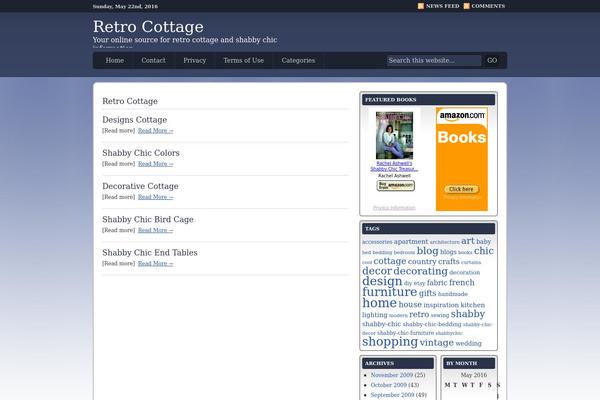Select the french tag
The height and width of the screenshot is (400, 600).
[x=461, y=282]
